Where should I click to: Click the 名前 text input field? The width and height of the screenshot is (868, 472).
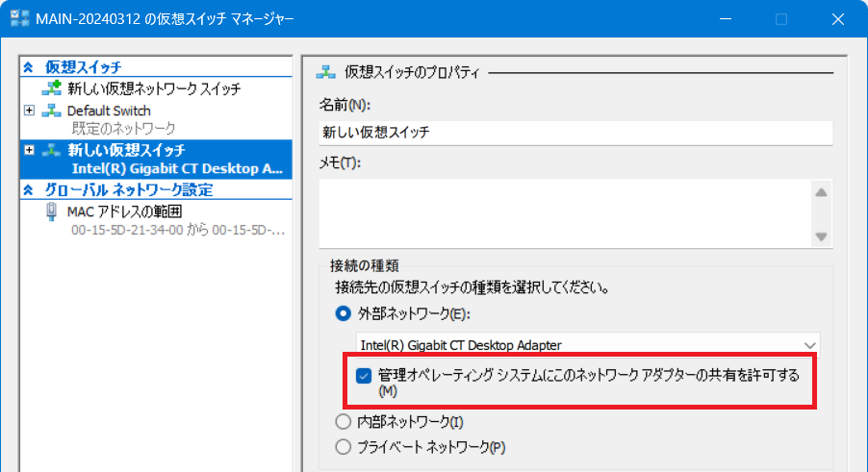pyautogui.click(x=571, y=132)
